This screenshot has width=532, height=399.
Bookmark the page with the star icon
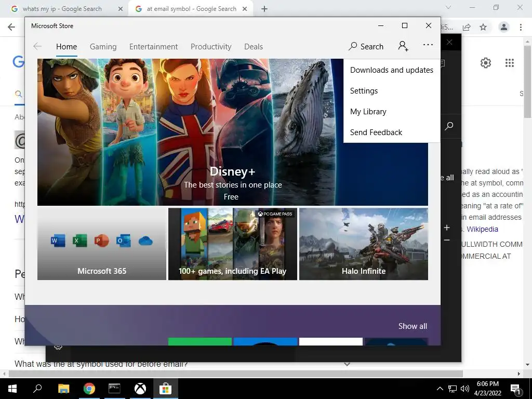[x=483, y=27]
